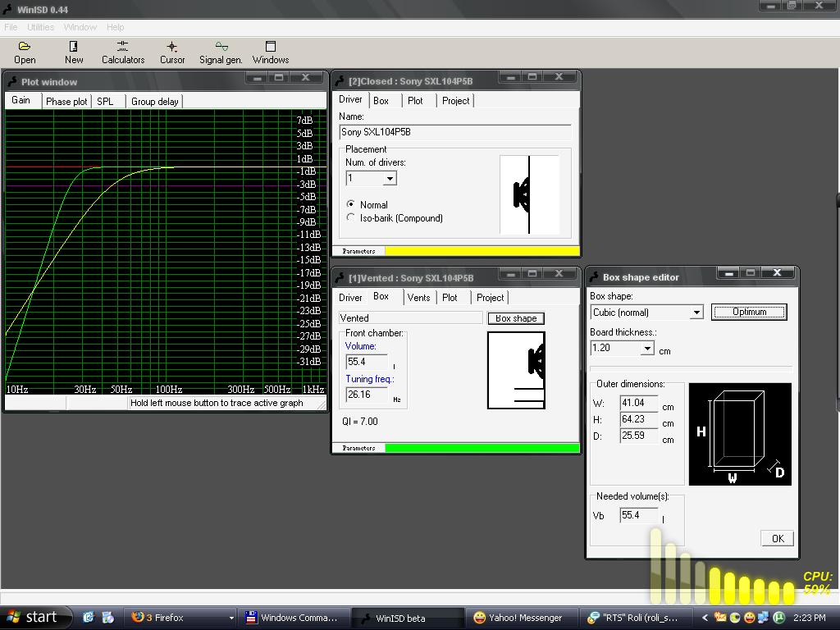Open the Vents tab in Vented window

click(x=418, y=297)
